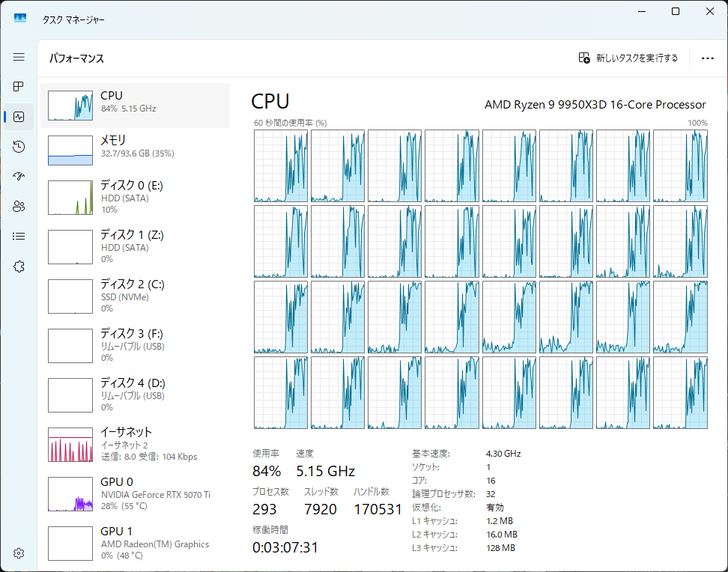The width and height of the screenshot is (728, 572).
Task: Click the L2 cache value 16.0 MB
Action: (x=502, y=535)
